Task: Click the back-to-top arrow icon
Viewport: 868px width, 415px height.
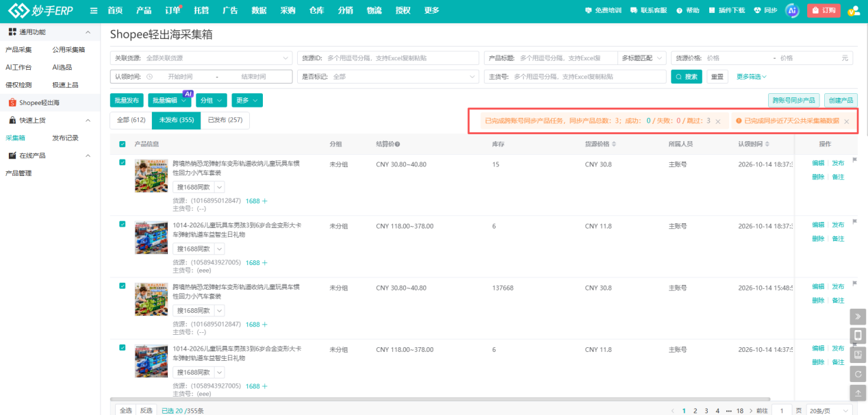Action: pyautogui.click(x=858, y=393)
